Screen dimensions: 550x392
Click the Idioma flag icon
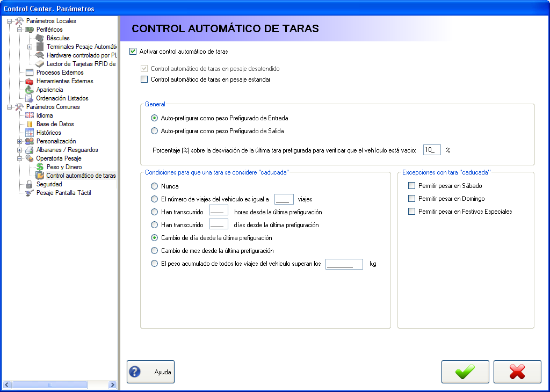pyautogui.click(x=30, y=115)
